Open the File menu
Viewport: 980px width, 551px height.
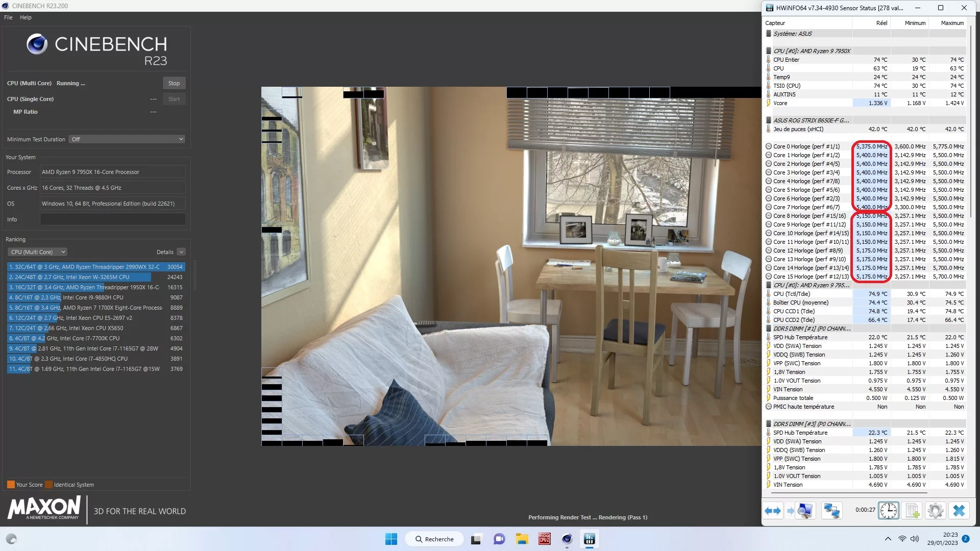pos(8,17)
